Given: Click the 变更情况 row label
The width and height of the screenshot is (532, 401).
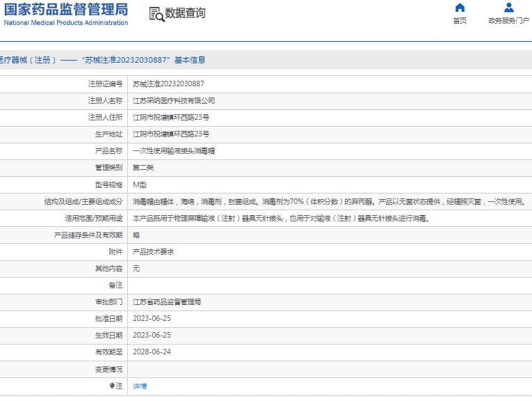Looking at the screenshot, I should click(108, 369).
